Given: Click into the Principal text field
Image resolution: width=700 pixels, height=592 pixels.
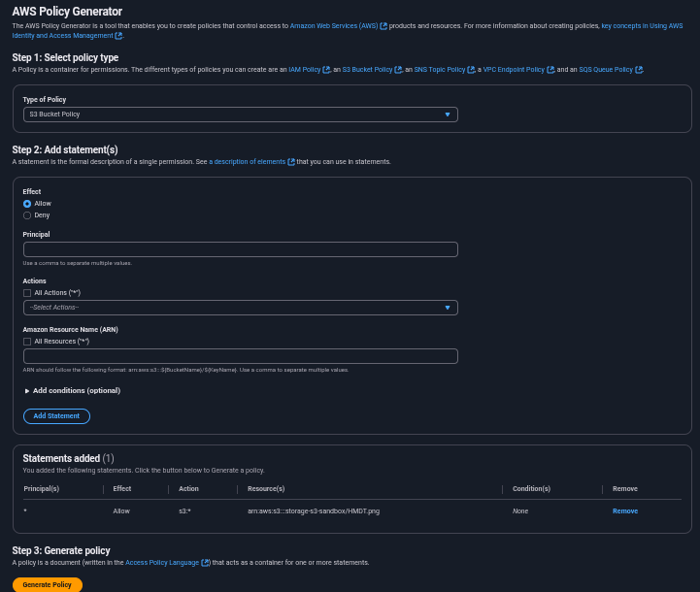Looking at the screenshot, I should tap(240, 249).
